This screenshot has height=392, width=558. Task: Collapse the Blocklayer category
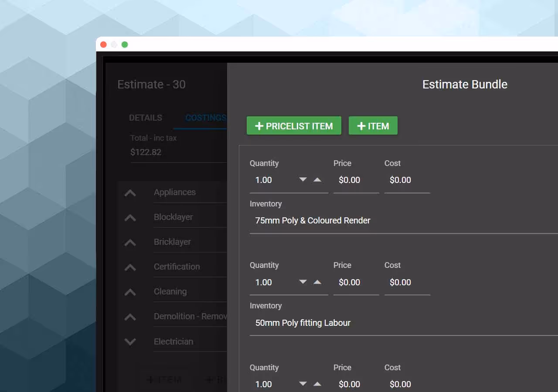(130, 217)
